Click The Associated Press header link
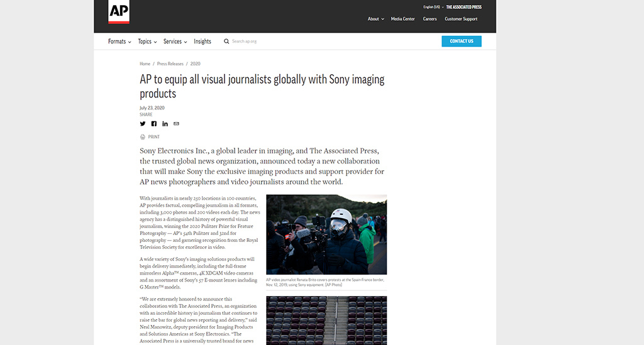The height and width of the screenshot is (345, 644). click(464, 7)
